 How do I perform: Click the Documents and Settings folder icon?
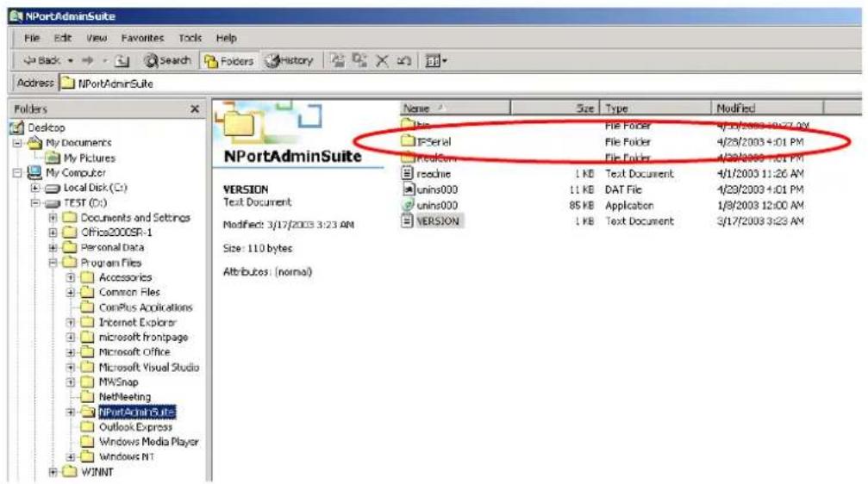tap(69, 217)
